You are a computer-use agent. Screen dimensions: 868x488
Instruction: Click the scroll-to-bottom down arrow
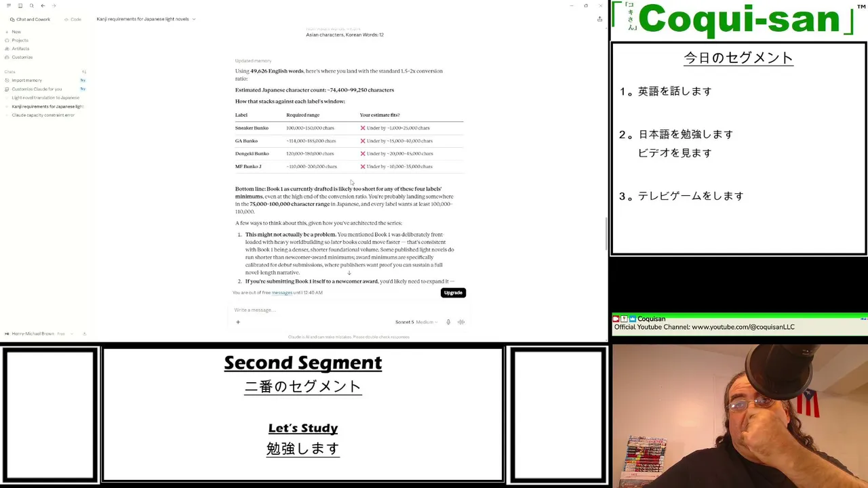(349, 272)
